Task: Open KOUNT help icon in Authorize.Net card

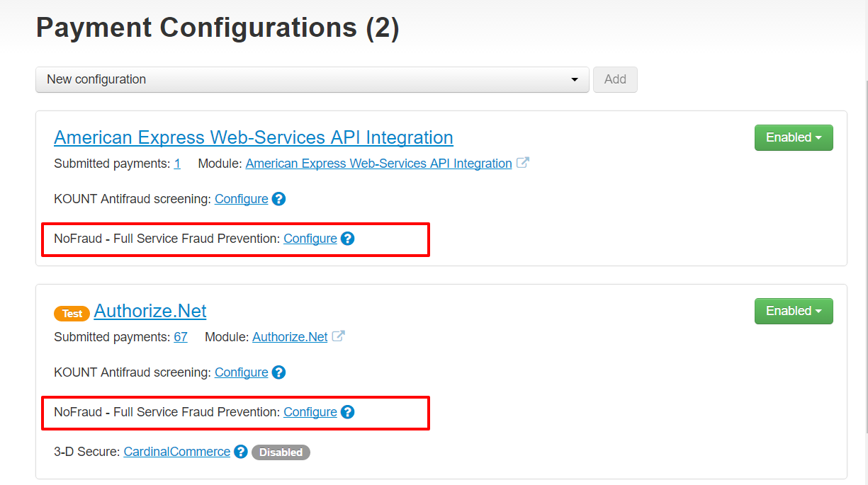Action: 279,372
